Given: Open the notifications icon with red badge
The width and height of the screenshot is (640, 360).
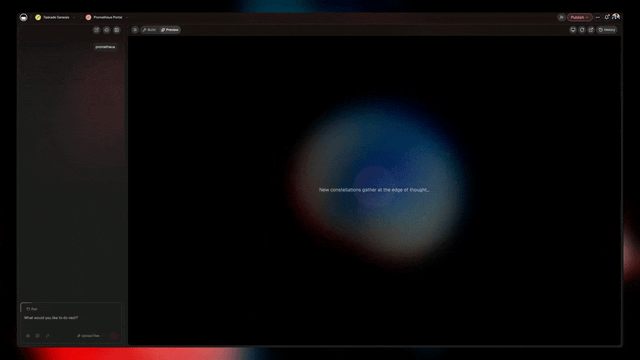Looking at the screenshot, I should (607, 17).
